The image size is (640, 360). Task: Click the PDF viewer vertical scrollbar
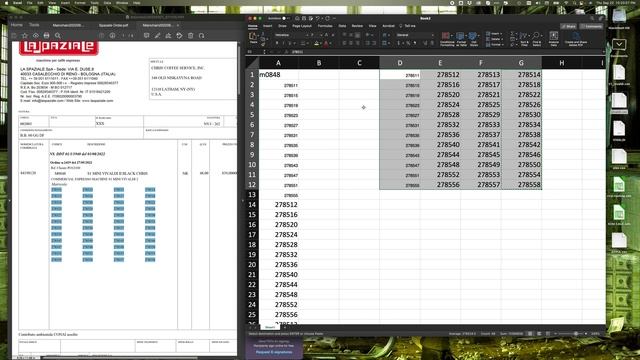pyautogui.click(x=239, y=69)
